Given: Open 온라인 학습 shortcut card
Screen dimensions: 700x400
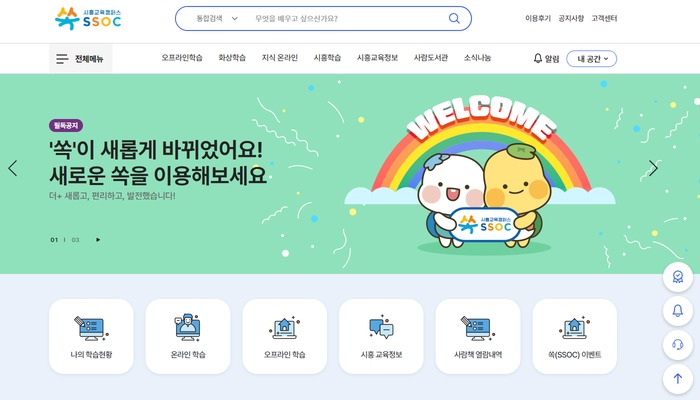Looking at the screenshot, I should coord(188,337).
